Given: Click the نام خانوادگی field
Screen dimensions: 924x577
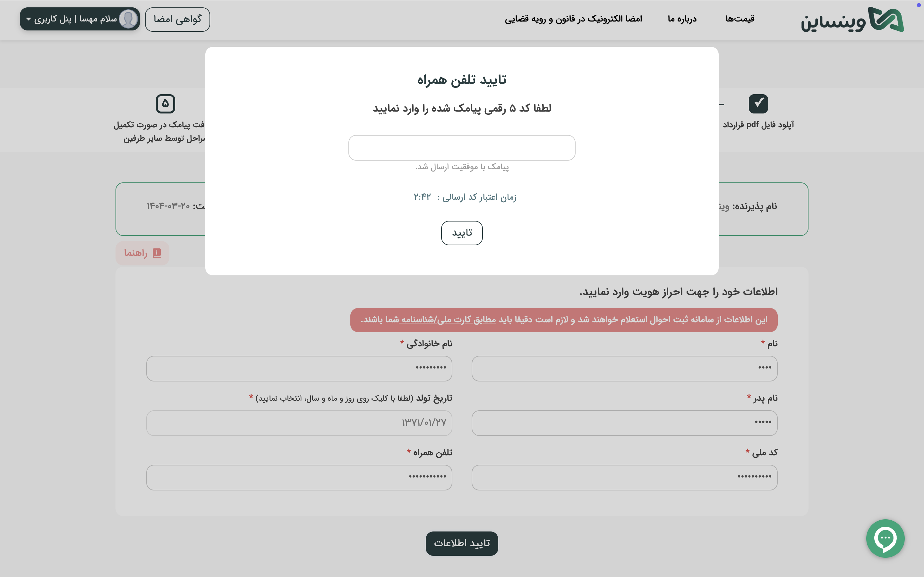Looking at the screenshot, I should coord(299,368).
